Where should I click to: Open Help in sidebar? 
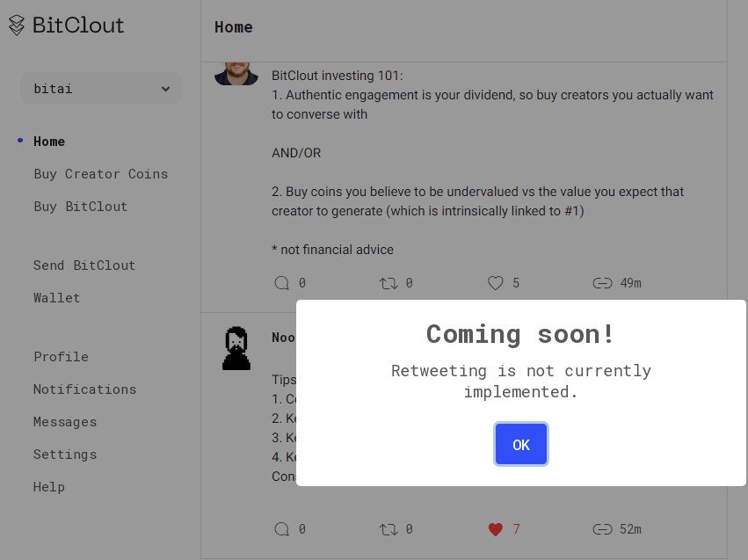pyautogui.click(x=49, y=487)
